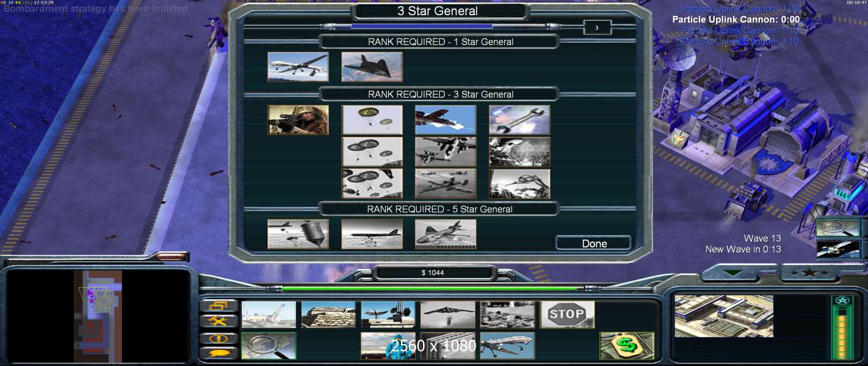Select the Fuel Air Bomb 5-star power

298,234
